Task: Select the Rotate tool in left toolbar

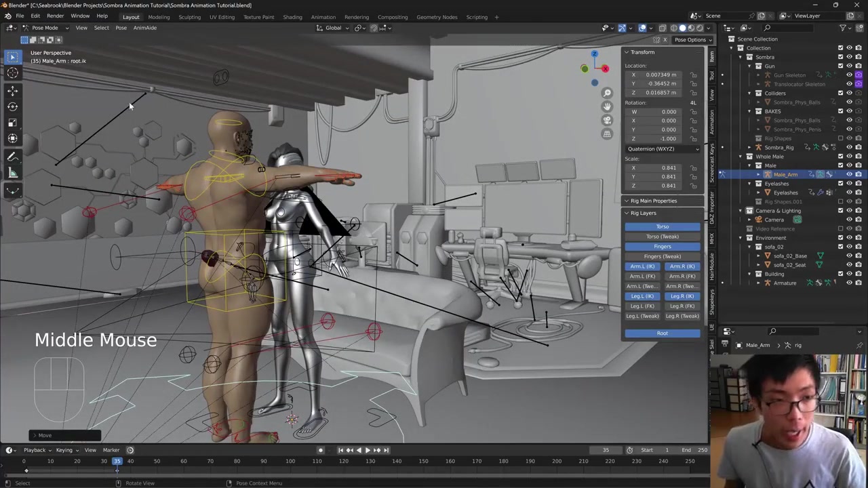Action: pyautogui.click(x=12, y=106)
